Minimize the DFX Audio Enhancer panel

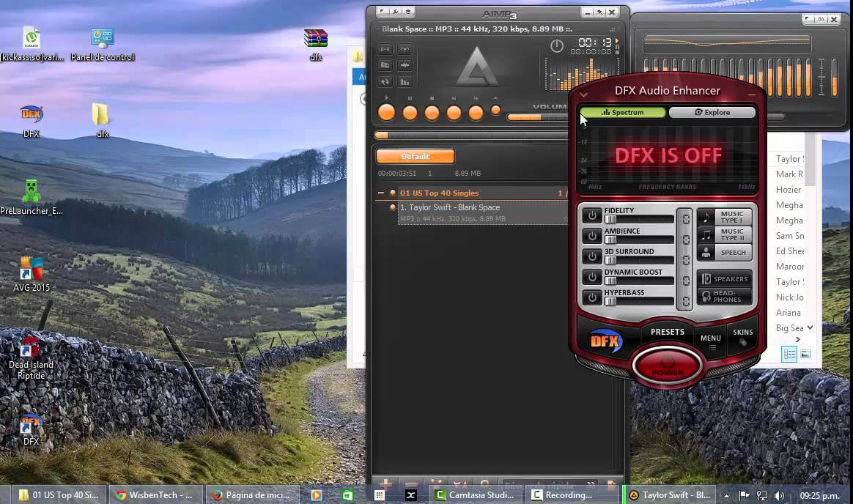[x=752, y=94]
